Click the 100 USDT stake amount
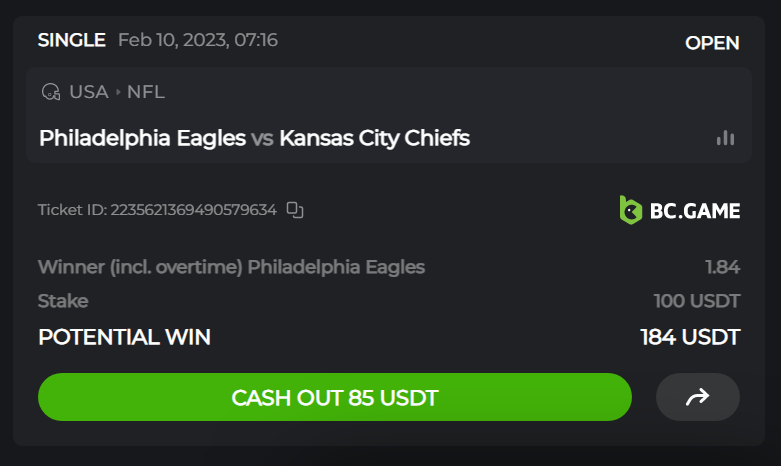The height and width of the screenshot is (466, 781). coord(697,301)
